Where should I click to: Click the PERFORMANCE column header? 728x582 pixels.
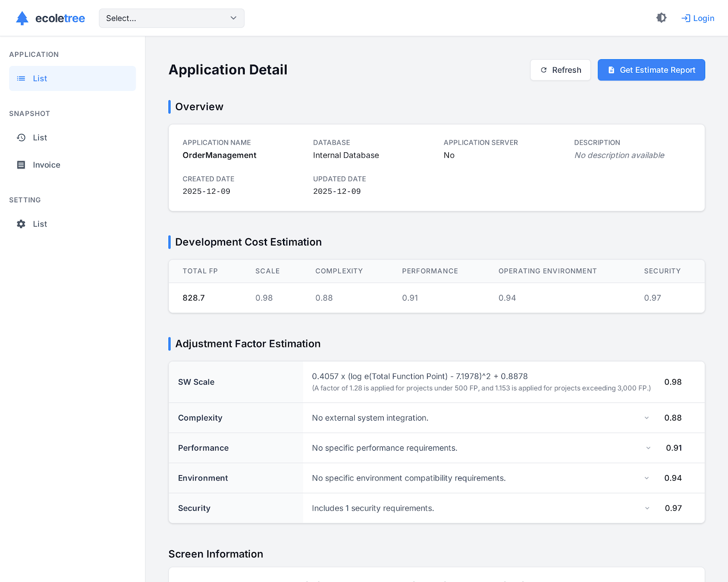430,271
